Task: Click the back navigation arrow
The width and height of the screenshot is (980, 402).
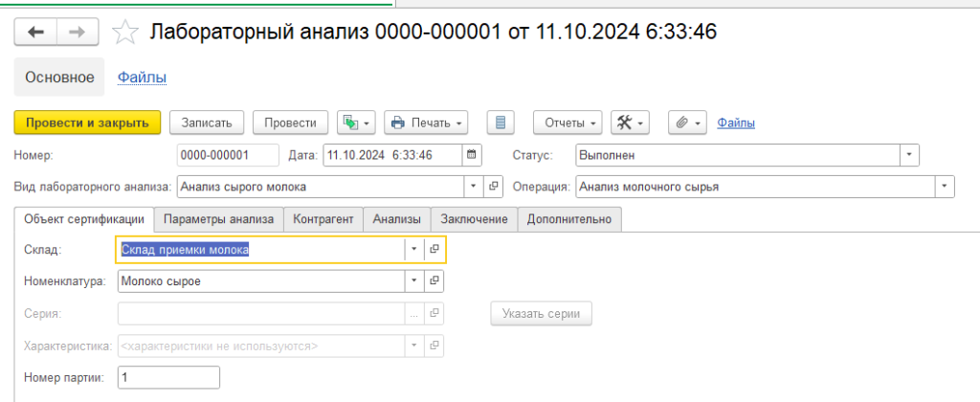Action: click(x=36, y=33)
